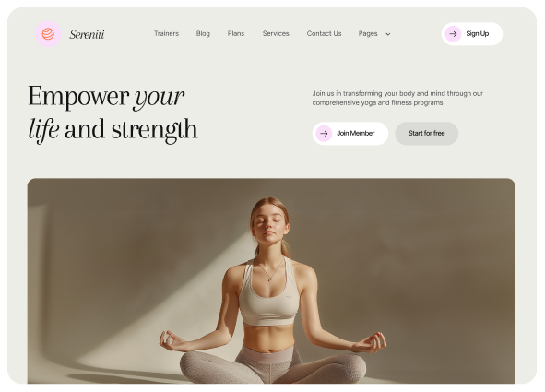Select Plans in the navigation bar
The height and width of the screenshot is (392, 545).
[236, 34]
